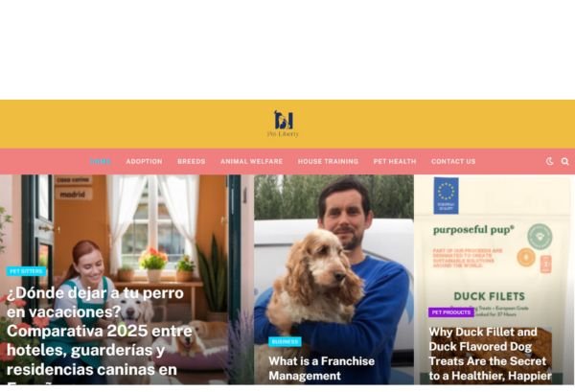Click the Business category tag
575x392 pixels.
click(285, 342)
